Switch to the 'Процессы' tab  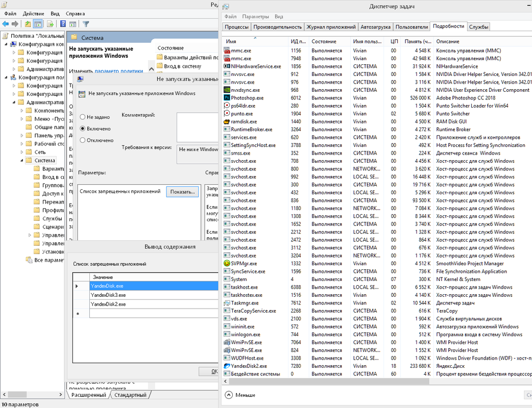236,27
